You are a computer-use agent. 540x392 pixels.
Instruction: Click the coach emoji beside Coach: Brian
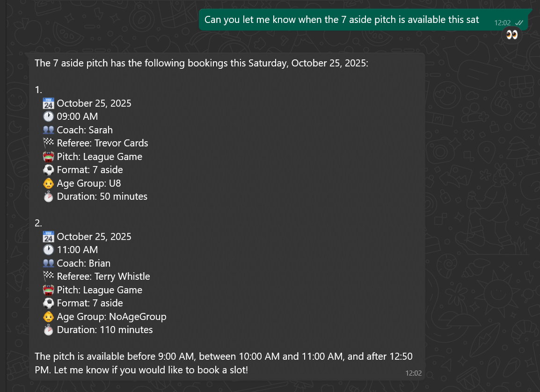pyautogui.click(x=48, y=263)
